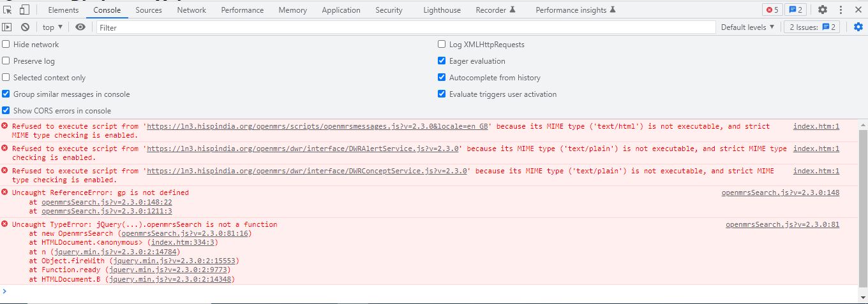Disable Show CORS errors in console
The image size is (868, 304).
[6, 111]
